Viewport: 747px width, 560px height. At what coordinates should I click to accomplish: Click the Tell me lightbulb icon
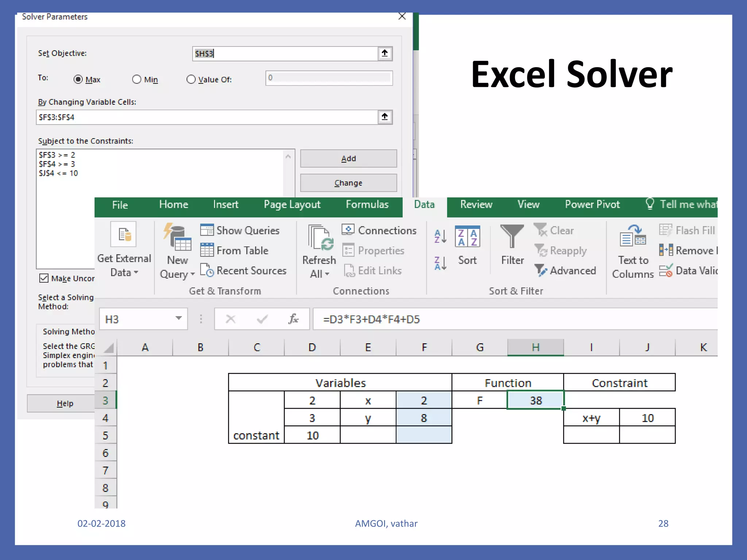(650, 204)
